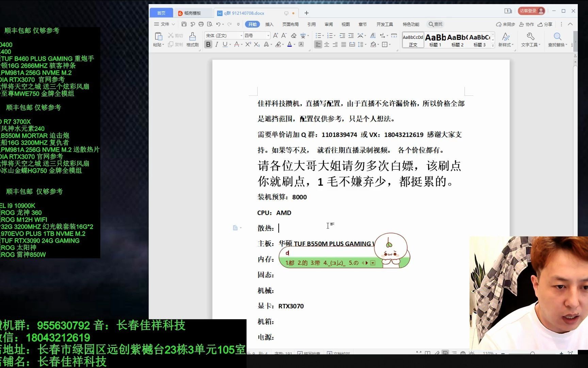Click the 未同步 sync status button
Screen dimensions: 588x368
[x=505, y=24]
